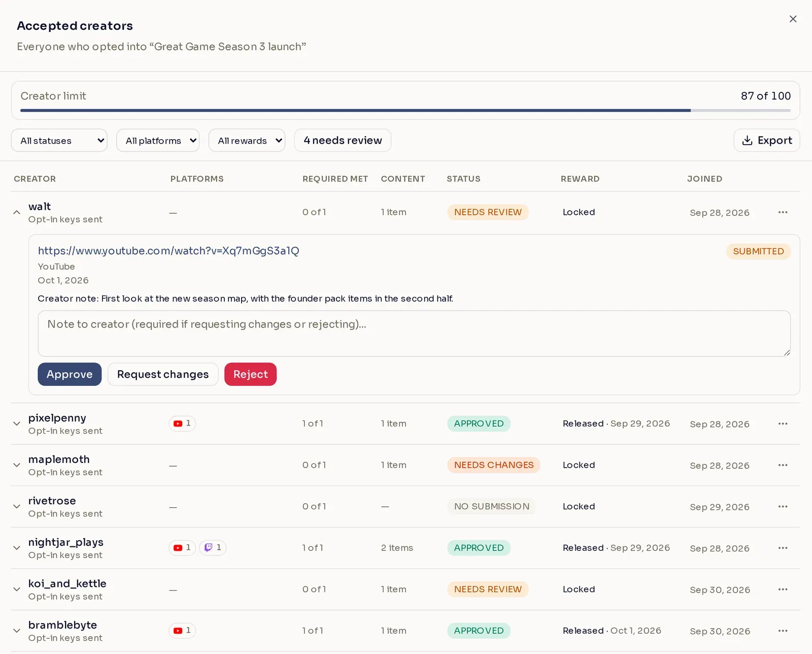Click bramblebyte's Released Oct 1, 2026 reward
The width and height of the screenshot is (812, 654).
612,631
